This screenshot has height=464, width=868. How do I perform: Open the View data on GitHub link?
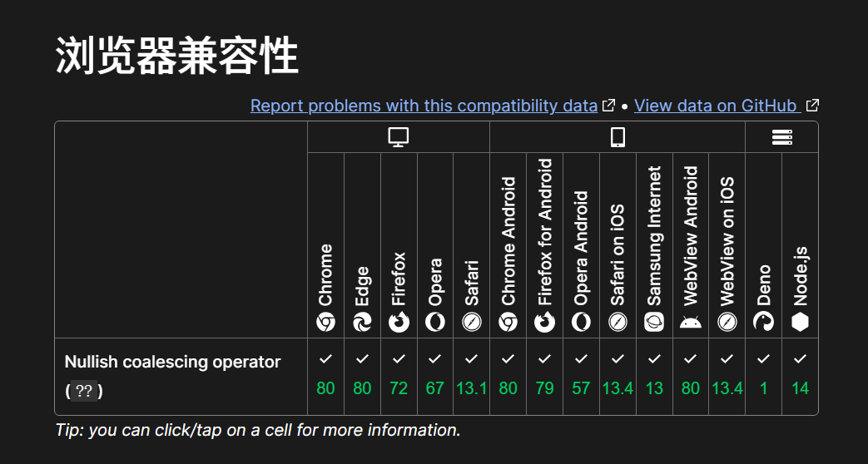click(x=716, y=106)
